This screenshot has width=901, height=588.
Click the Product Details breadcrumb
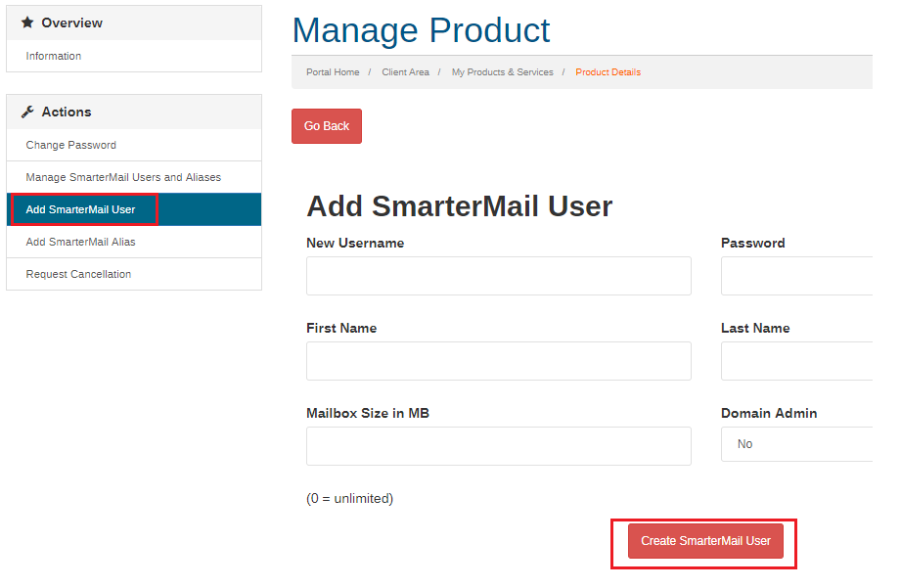608,71
